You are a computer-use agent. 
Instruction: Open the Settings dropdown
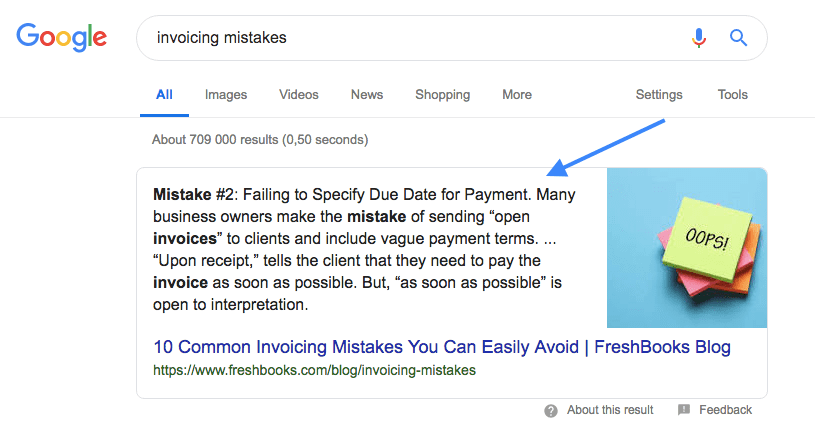coord(659,95)
